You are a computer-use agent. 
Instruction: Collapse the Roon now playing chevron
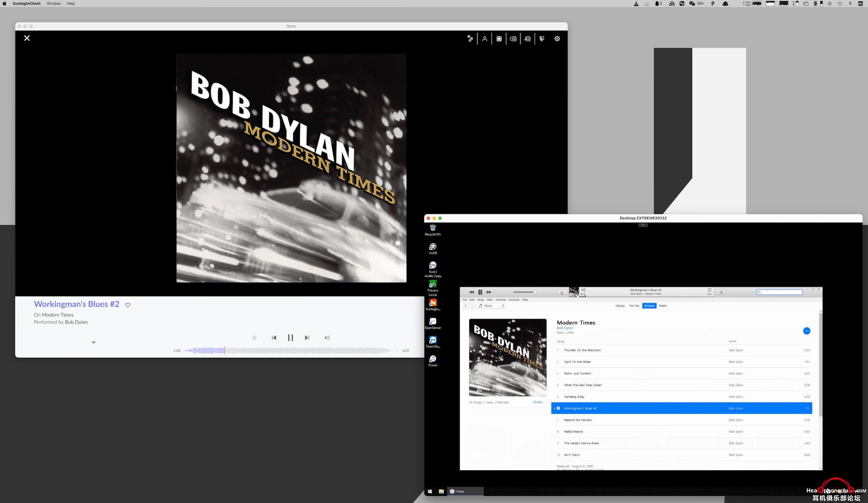tap(94, 342)
